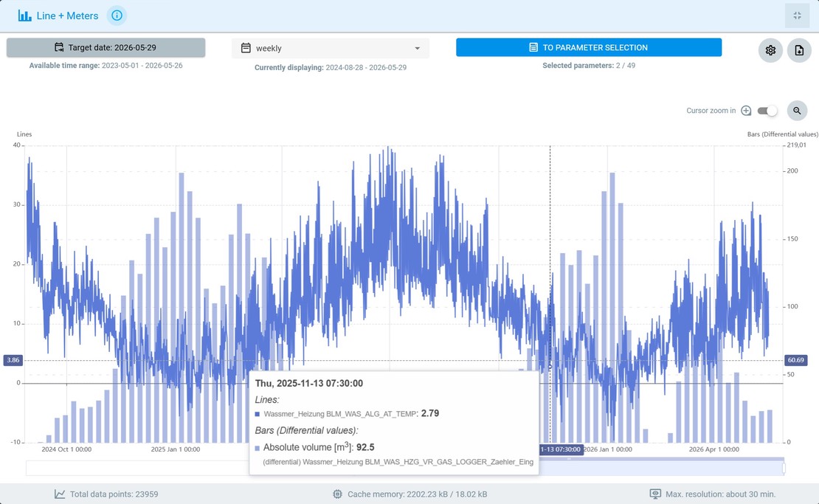Click the dropdown arrow of weekly selector
Viewport: 819px width, 504px height.
(418, 48)
